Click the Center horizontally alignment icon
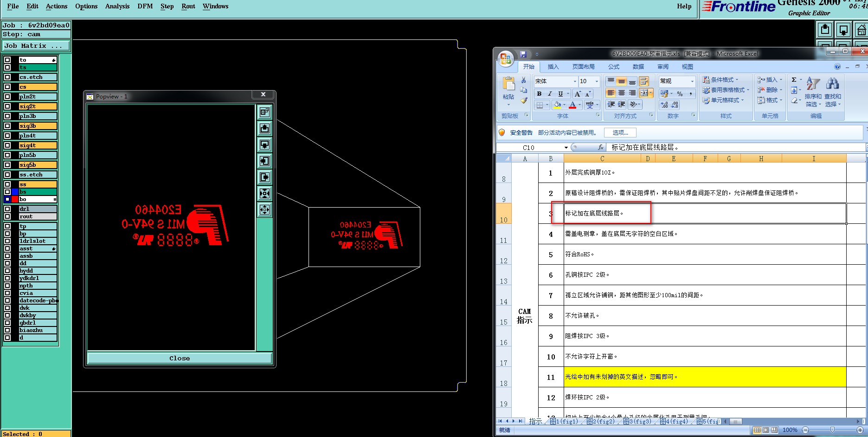The width and height of the screenshot is (868, 437). [622, 93]
